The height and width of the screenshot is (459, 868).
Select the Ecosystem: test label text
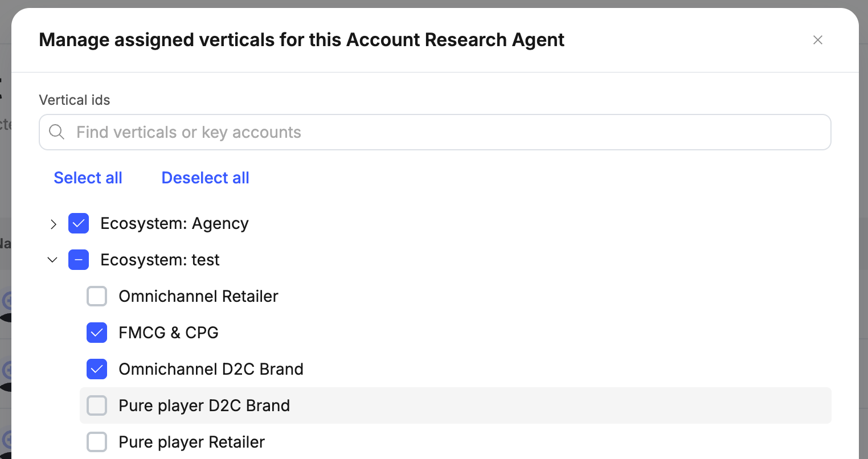(159, 260)
